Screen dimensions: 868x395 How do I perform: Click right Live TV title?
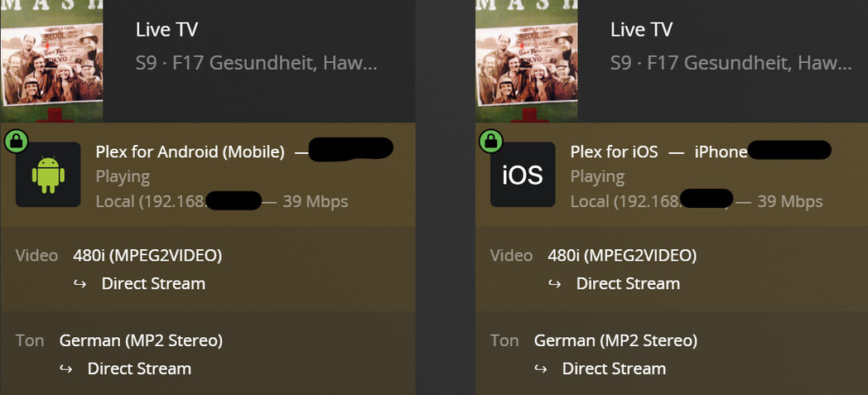[640, 30]
